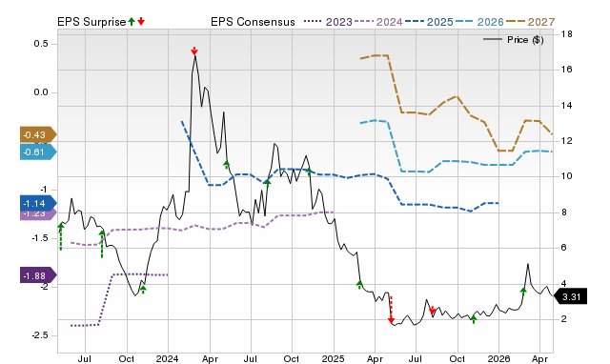Select the red surprise arrow in August 2025
This screenshot has height=364, width=610.
tap(432, 310)
